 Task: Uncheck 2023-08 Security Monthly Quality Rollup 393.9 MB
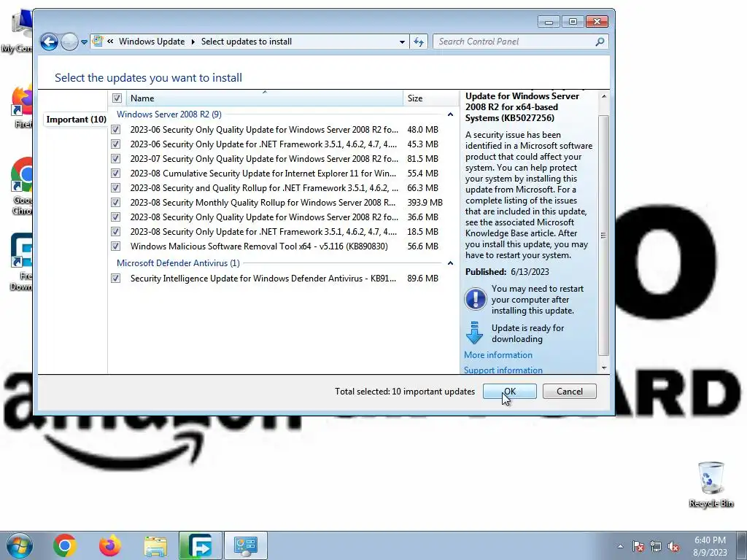(116, 203)
